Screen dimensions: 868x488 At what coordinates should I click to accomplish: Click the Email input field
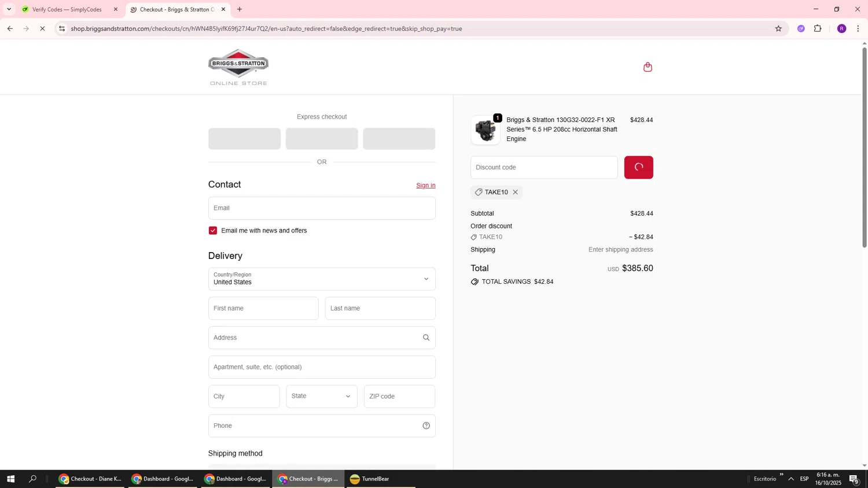(x=322, y=208)
